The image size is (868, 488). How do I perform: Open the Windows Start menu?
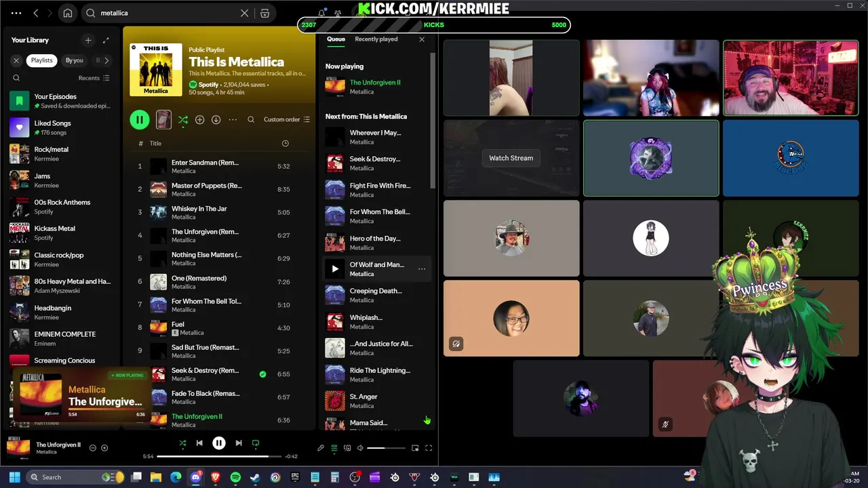click(x=15, y=477)
